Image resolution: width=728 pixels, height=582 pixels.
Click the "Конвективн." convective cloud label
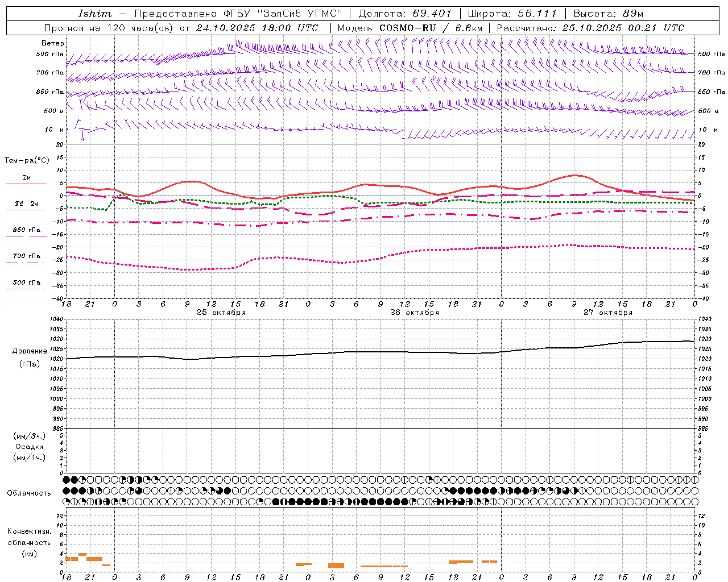point(30,531)
